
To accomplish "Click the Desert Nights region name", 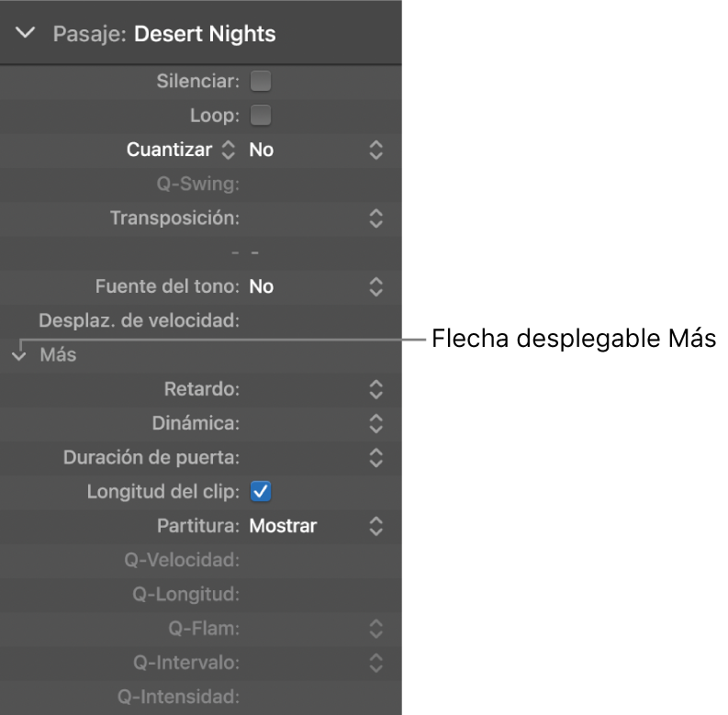I will coord(205,35).
